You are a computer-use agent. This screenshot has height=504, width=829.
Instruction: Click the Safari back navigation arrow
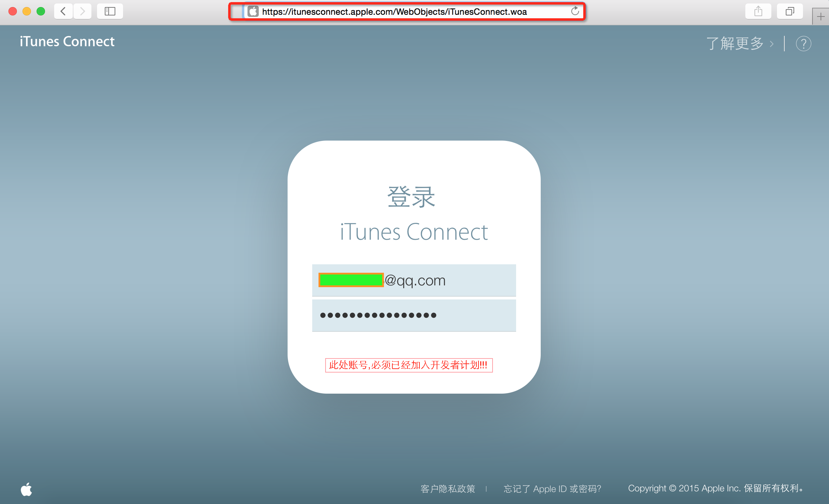coord(63,11)
